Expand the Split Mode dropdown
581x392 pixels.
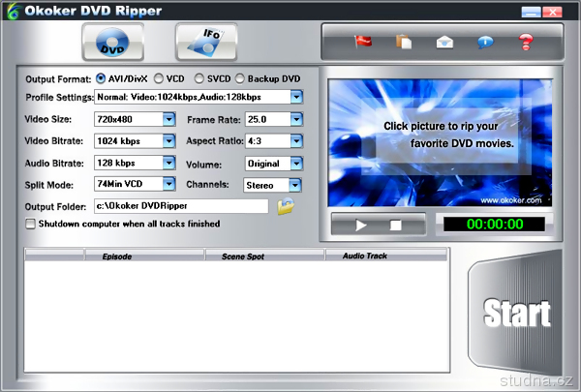(x=168, y=184)
